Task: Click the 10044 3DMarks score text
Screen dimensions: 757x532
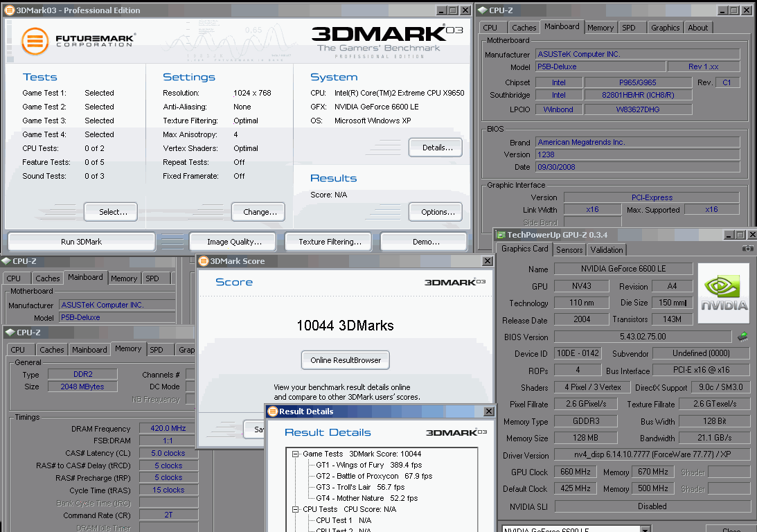Action: tap(345, 326)
